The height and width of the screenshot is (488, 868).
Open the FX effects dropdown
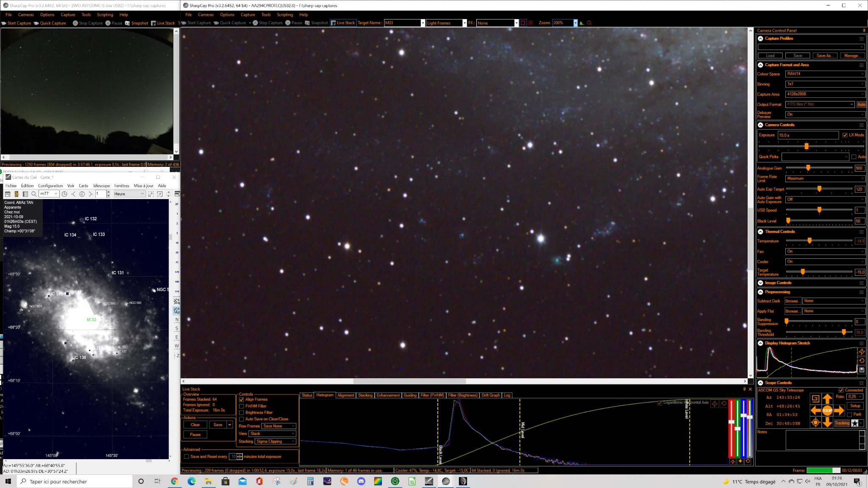tap(516, 23)
